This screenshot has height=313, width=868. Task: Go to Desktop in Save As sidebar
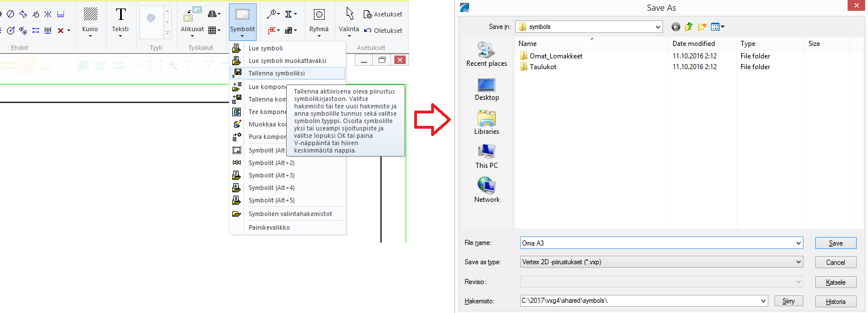[487, 89]
